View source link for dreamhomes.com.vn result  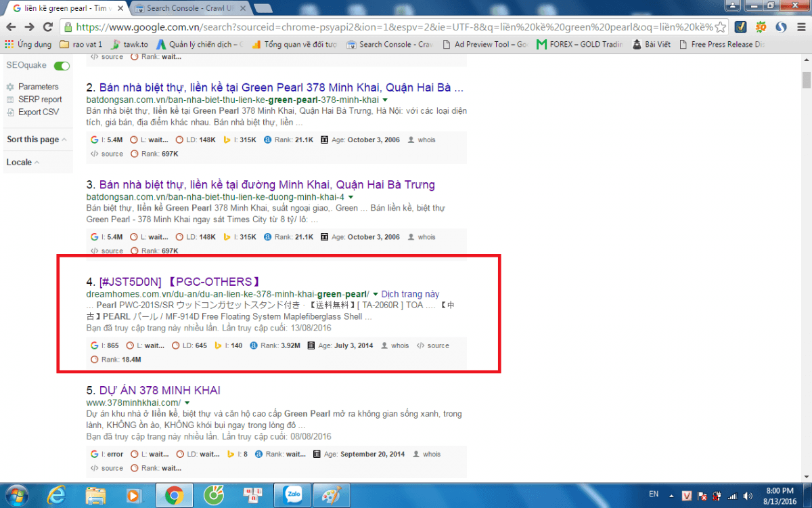(x=433, y=345)
